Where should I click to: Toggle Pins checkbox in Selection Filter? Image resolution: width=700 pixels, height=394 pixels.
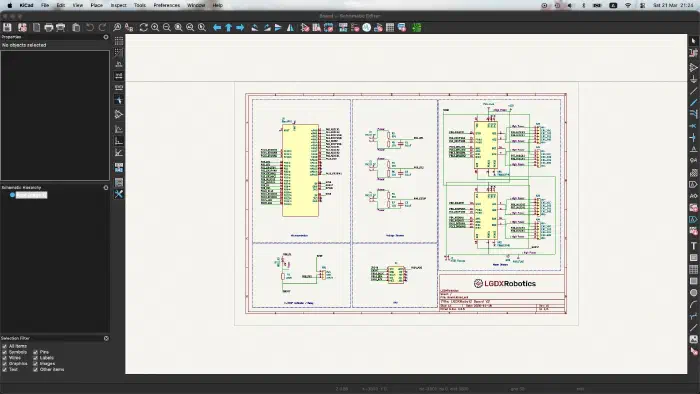tap(35, 352)
